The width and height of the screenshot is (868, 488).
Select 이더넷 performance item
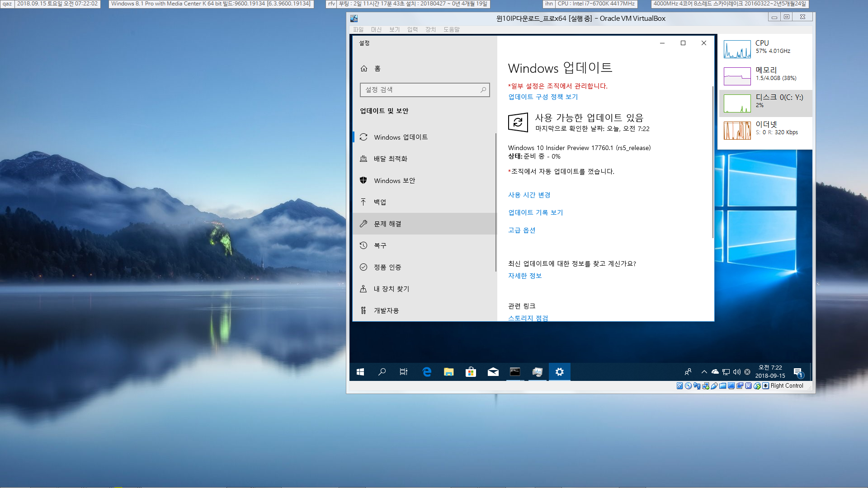point(765,130)
